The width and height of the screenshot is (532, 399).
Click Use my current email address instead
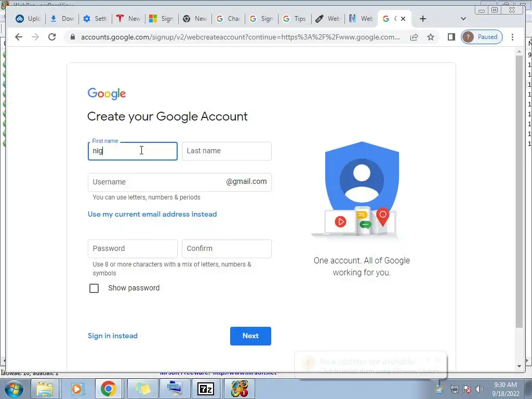click(152, 214)
